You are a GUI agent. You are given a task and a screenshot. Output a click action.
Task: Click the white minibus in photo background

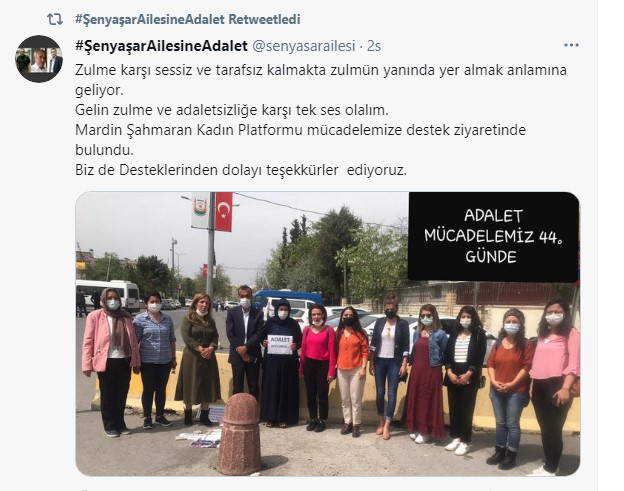coord(107,295)
